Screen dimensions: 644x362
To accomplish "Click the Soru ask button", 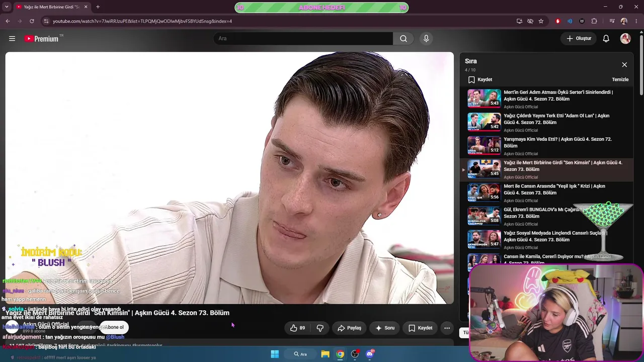I will pyautogui.click(x=385, y=328).
